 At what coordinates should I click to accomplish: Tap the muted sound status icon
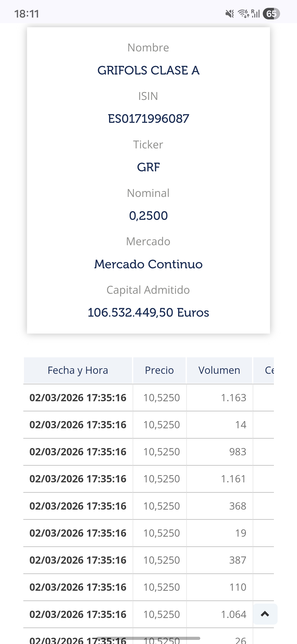tap(230, 14)
